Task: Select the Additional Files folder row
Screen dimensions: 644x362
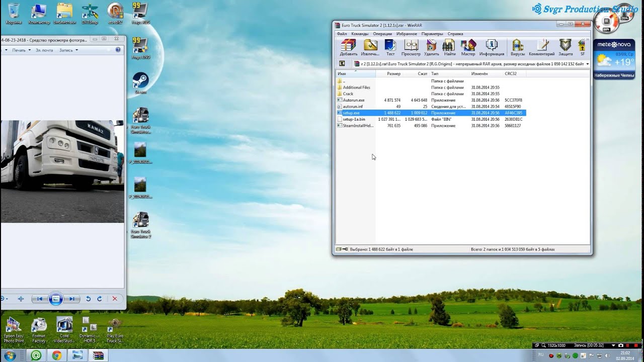Action: pos(431,87)
